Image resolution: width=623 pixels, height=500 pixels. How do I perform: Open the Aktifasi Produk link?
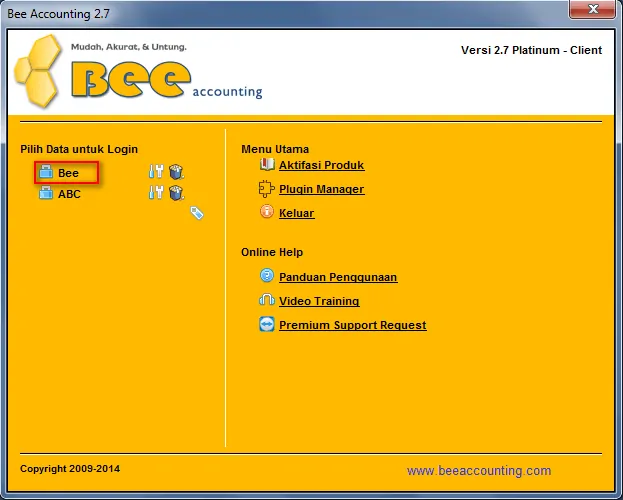[x=321, y=165]
